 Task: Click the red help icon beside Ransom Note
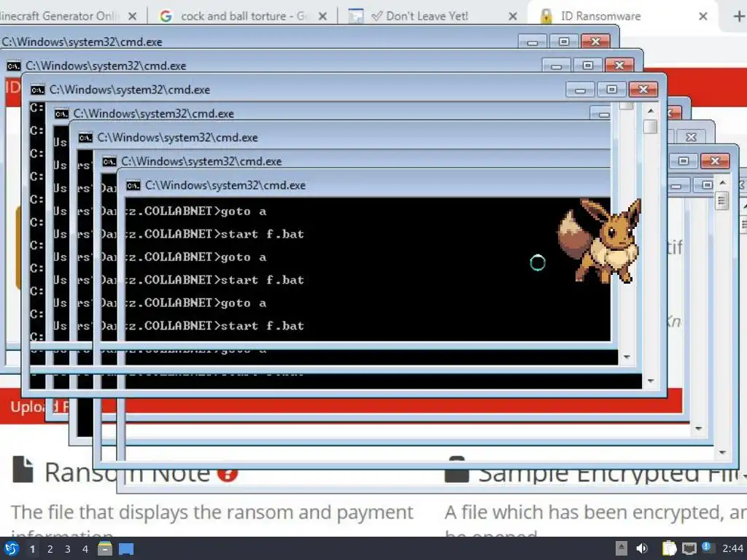click(x=228, y=472)
